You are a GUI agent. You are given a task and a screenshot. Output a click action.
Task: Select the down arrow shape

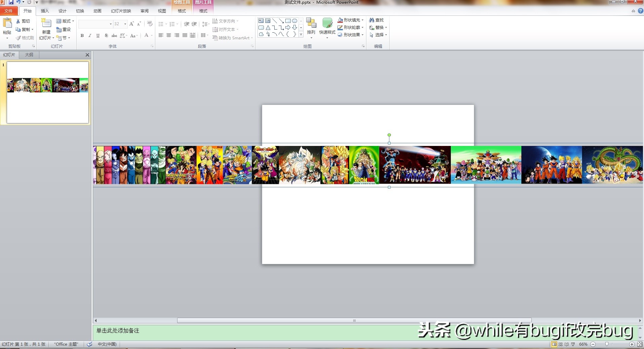295,28
